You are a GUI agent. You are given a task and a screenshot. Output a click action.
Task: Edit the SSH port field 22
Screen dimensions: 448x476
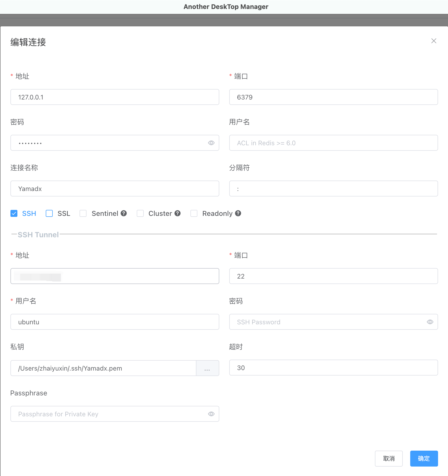(x=334, y=276)
